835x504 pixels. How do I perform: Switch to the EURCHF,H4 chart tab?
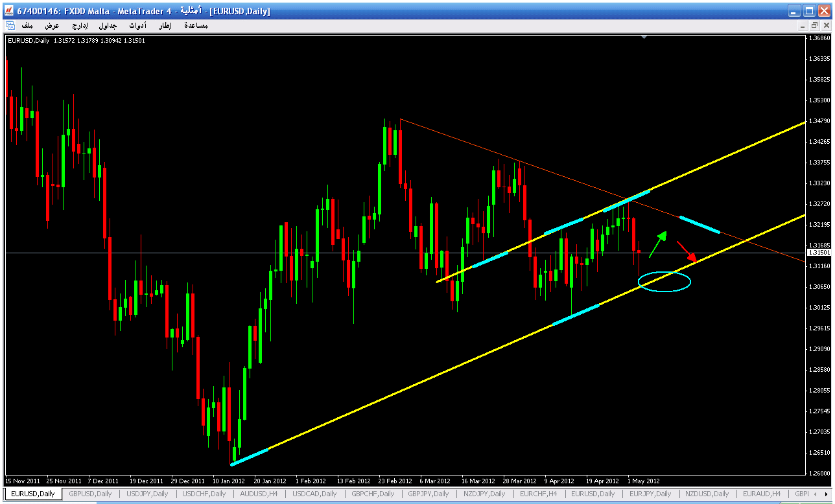pos(538,494)
